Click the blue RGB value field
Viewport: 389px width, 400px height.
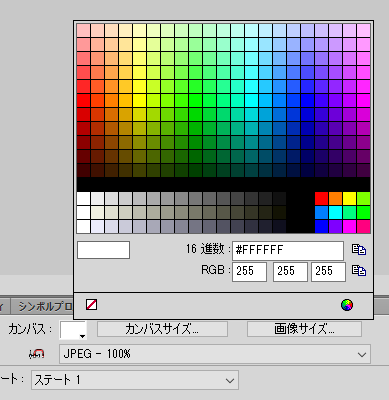(x=328, y=272)
